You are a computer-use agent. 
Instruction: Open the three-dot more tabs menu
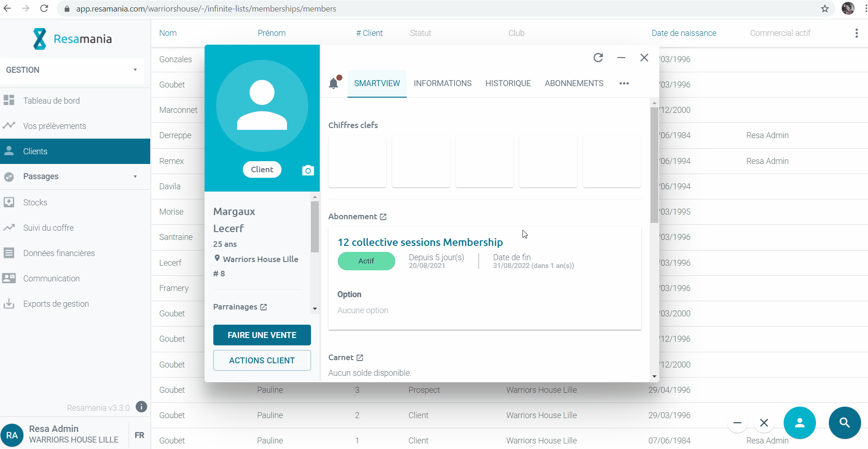(624, 83)
